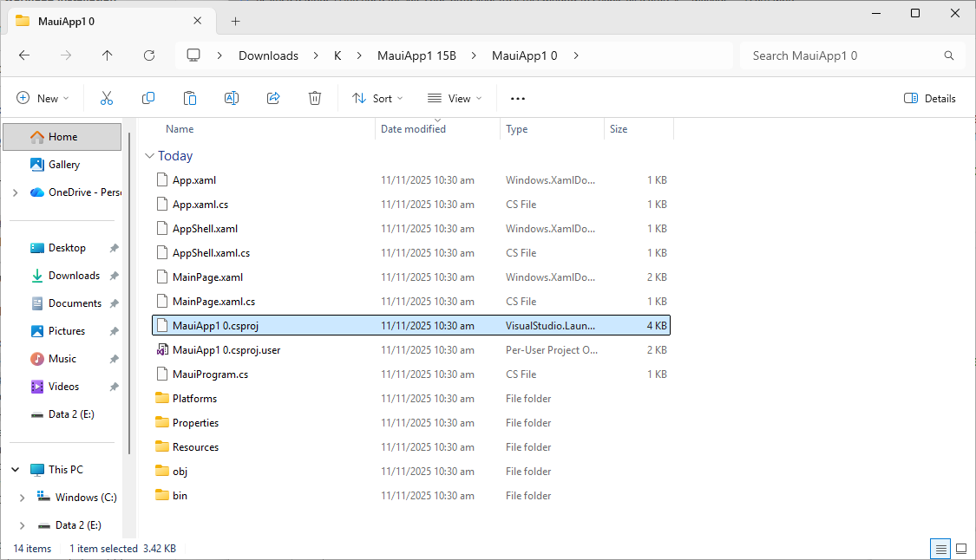Sort by Date modified column header
The image size is (976, 560).
point(413,129)
